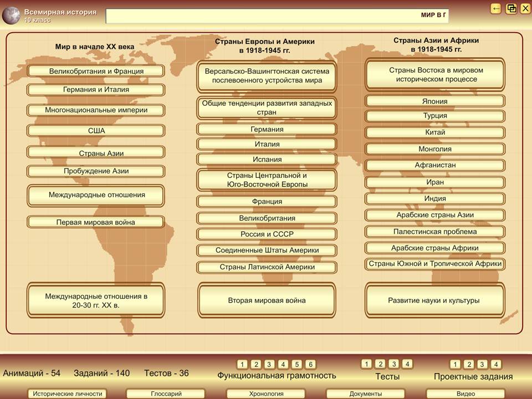Viewport: 532px width, 399px height.
Task: Open Функциональная грамотность item 4
Action: click(283, 365)
